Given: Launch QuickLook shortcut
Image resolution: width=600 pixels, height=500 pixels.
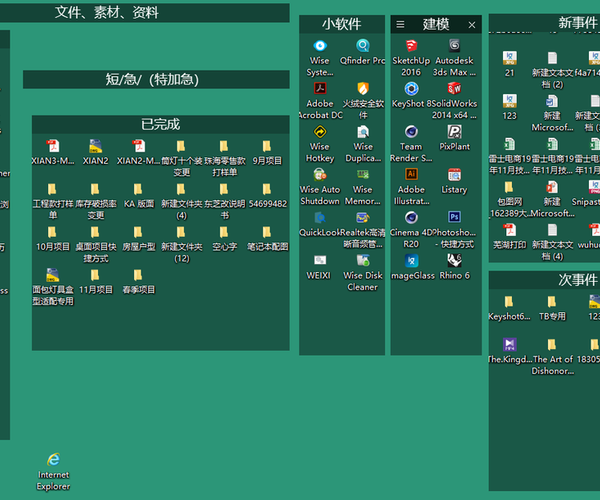Looking at the screenshot, I should [x=320, y=218].
